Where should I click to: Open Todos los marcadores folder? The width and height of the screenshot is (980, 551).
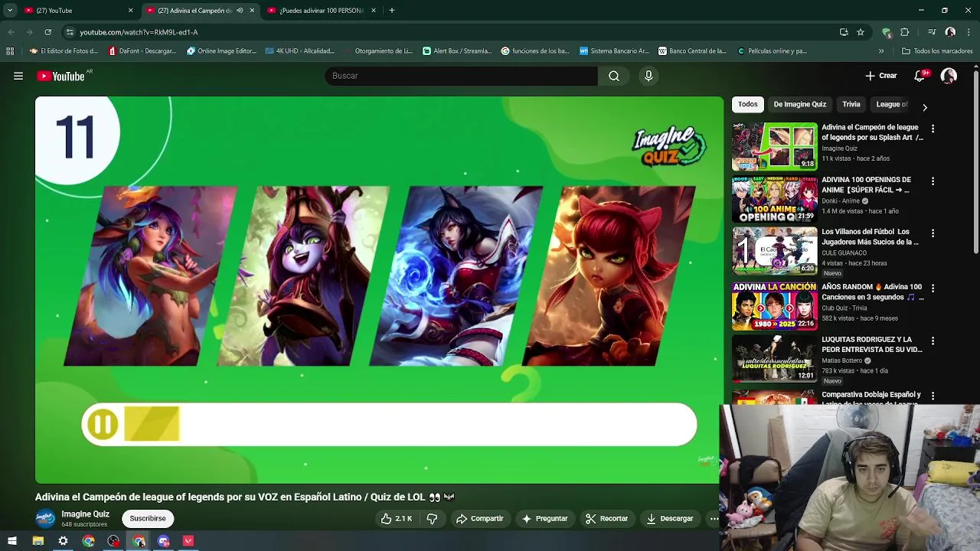[x=937, y=51]
